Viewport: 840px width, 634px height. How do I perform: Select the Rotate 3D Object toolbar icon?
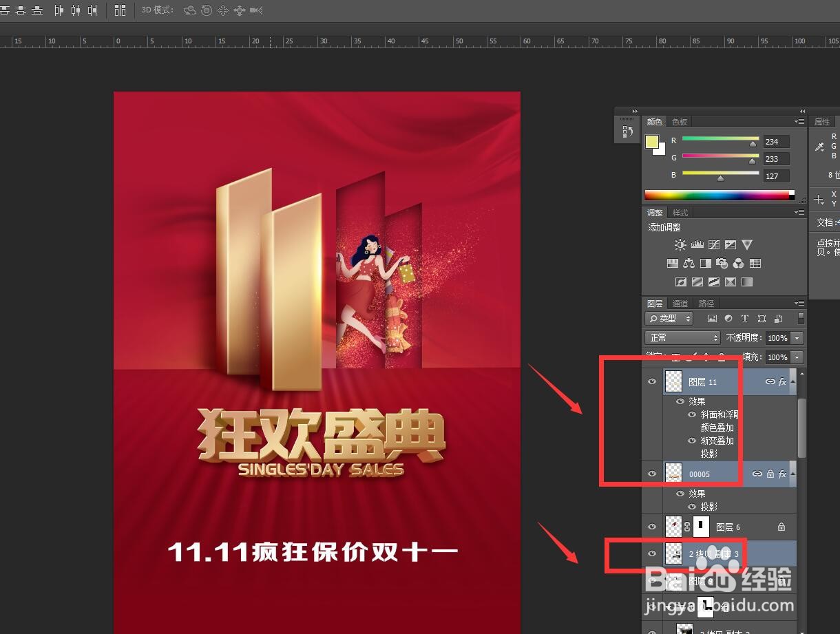coord(190,10)
